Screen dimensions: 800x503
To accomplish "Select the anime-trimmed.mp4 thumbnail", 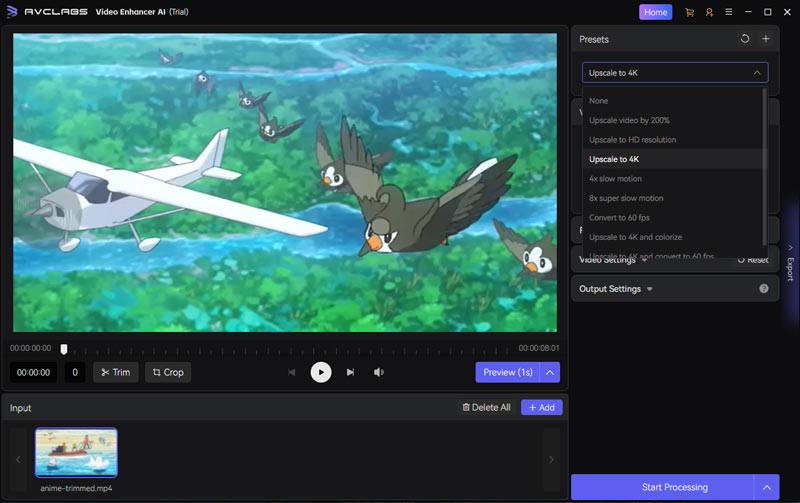I will [x=76, y=453].
